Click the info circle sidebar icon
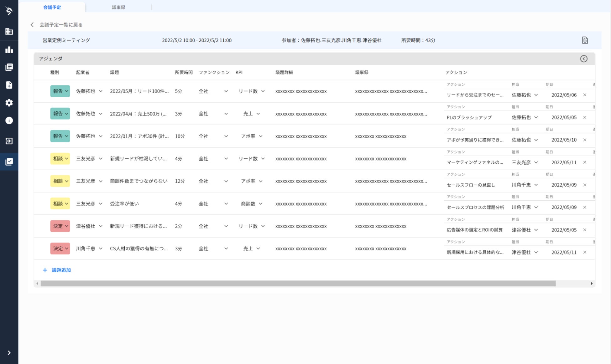 [x=9, y=120]
